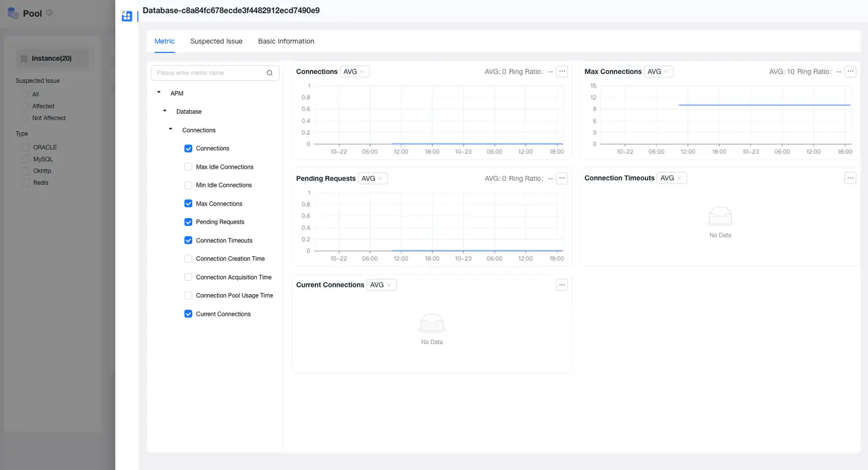Click the info icon next to Pool
The width and height of the screenshot is (868, 470).
click(x=49, y=13)
